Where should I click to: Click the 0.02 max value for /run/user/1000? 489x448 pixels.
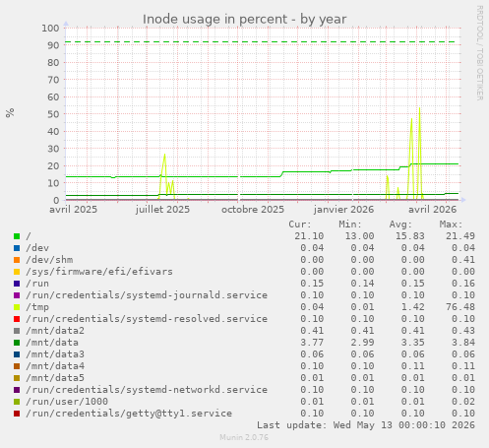pyautogui.click(x=463, y=402)
